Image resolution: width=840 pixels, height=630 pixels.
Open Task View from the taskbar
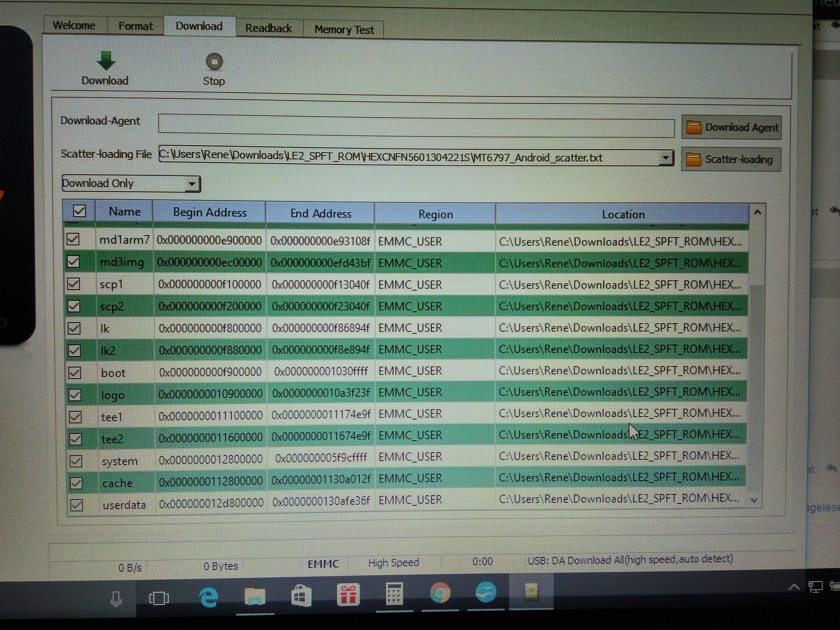[159, 598]
